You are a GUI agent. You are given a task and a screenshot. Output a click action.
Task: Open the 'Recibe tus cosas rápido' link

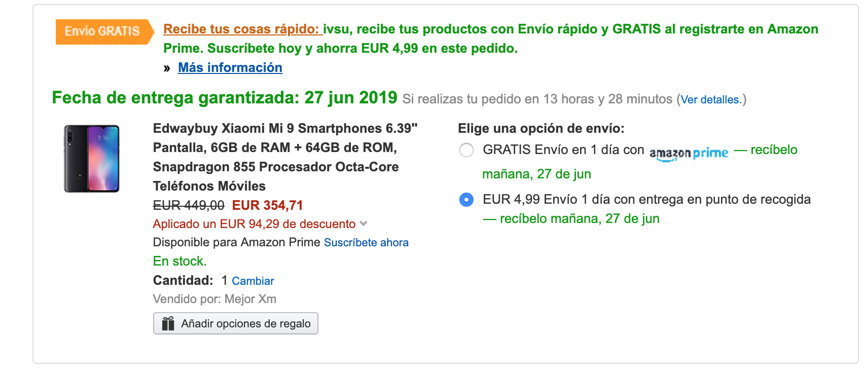click(x=242, y=29)
